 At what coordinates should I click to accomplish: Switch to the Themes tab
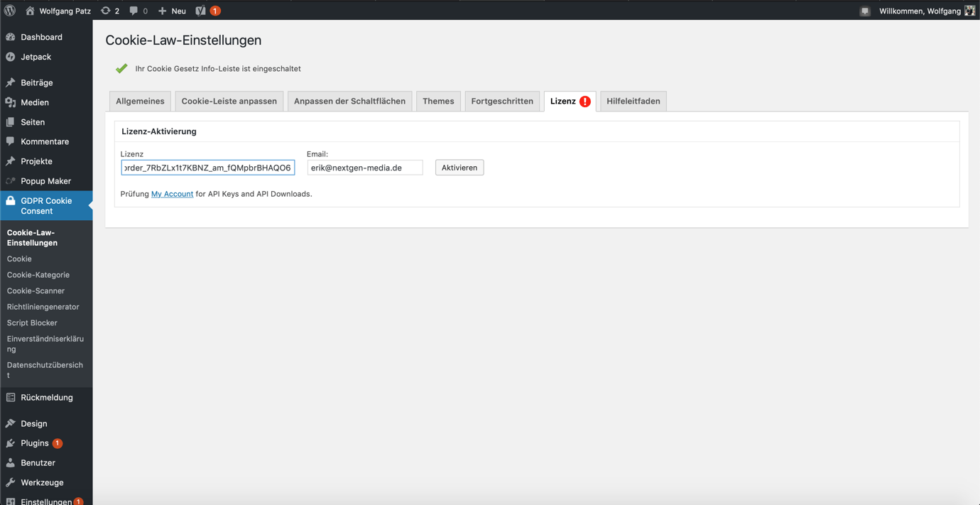(x=438, y=101)
